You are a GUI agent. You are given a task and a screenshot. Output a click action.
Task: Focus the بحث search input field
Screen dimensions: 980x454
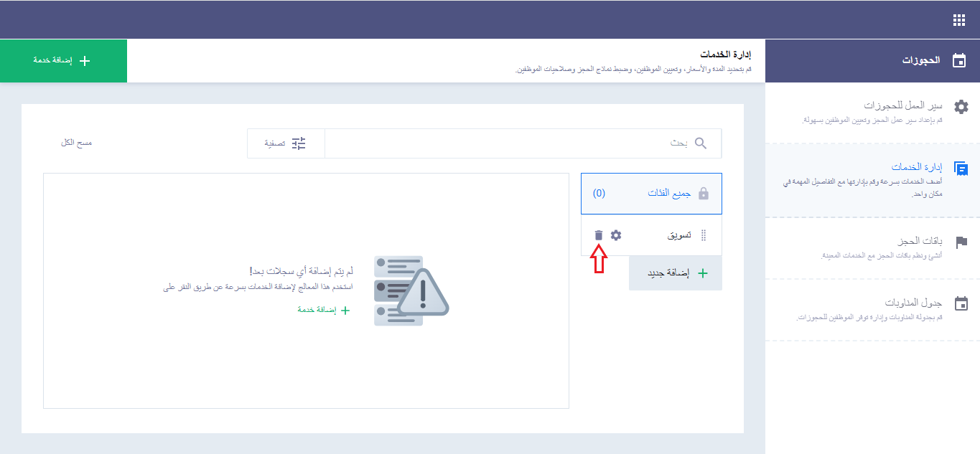(503, 143)
